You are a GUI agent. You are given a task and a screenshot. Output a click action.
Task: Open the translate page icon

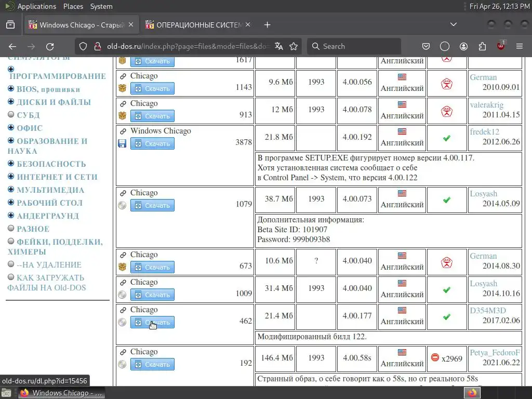click(279, 46)
